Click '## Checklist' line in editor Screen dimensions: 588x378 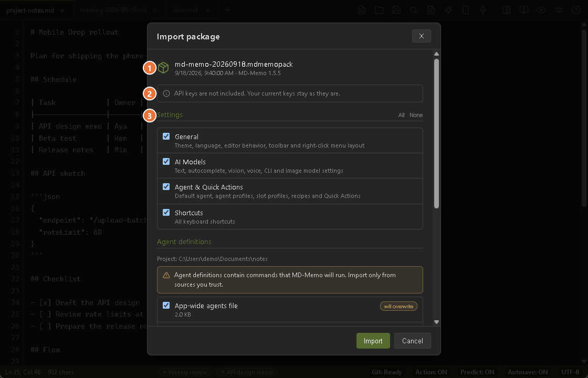point(56,279)
